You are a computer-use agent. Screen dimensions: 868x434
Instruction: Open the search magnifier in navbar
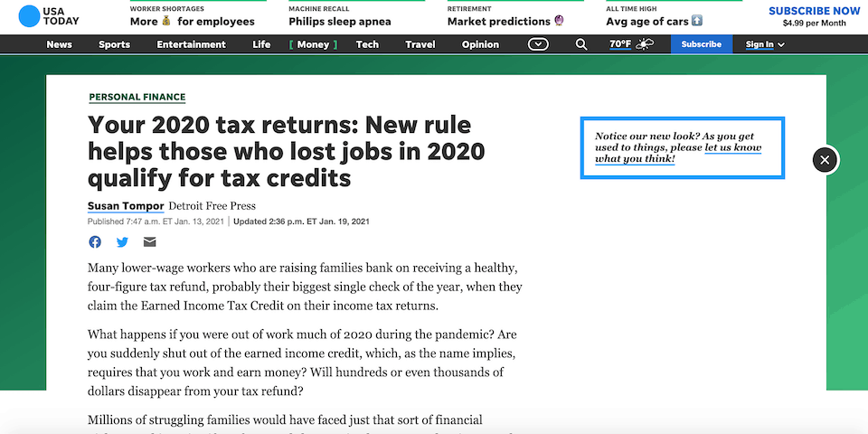[x=580, y=44]
